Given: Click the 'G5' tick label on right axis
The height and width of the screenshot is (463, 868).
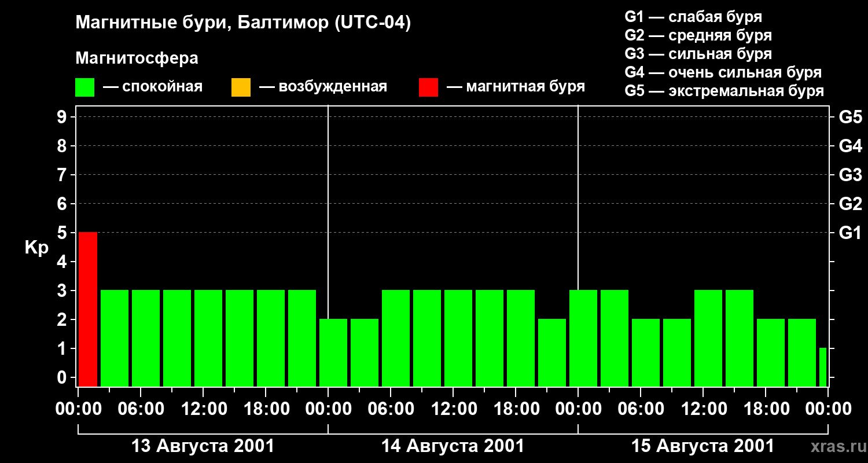Looking at the screenshot, I should tap(850, 117).
